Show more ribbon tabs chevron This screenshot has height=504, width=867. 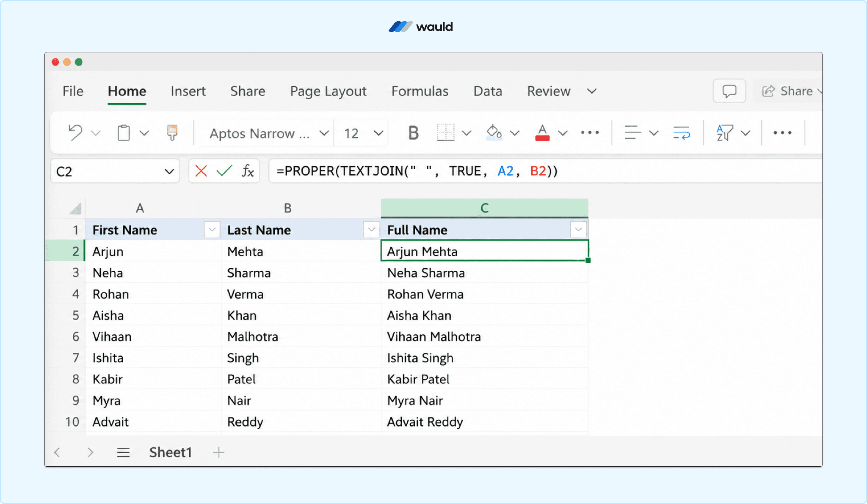[x=592, y=91]
